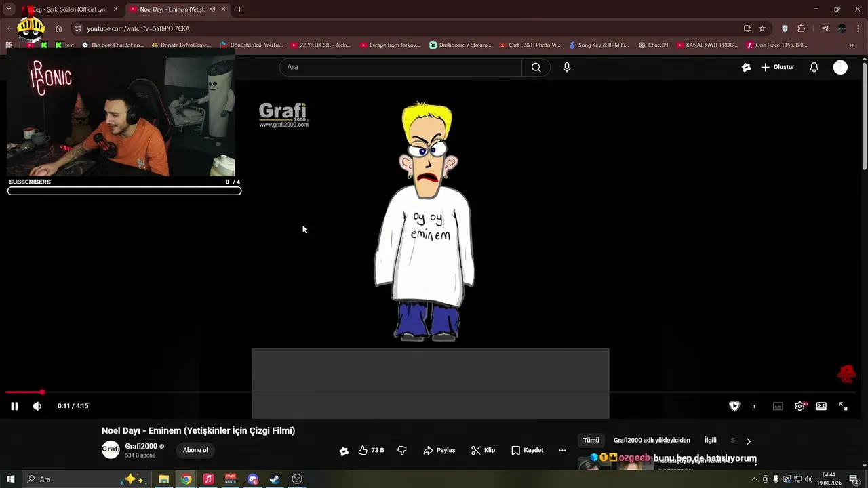The image size is (868, 488).
Task: Select the Tümü filter chip
Action: (591, 441)
